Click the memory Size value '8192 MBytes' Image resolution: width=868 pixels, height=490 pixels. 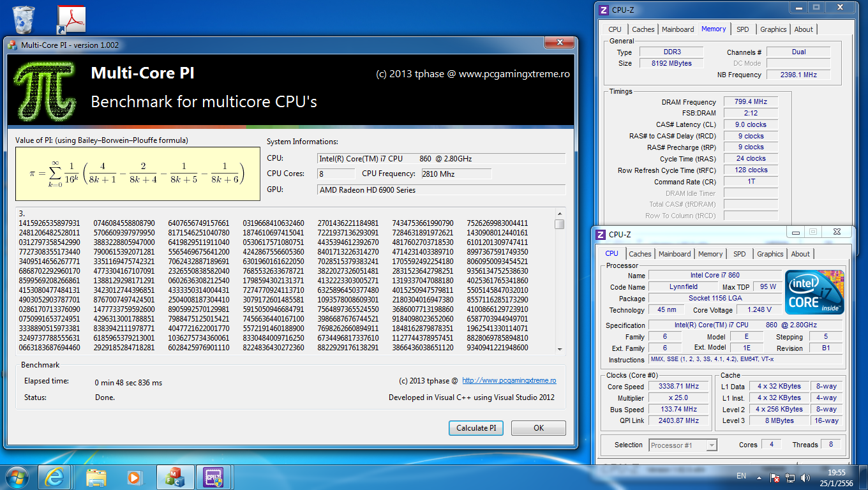671,64
